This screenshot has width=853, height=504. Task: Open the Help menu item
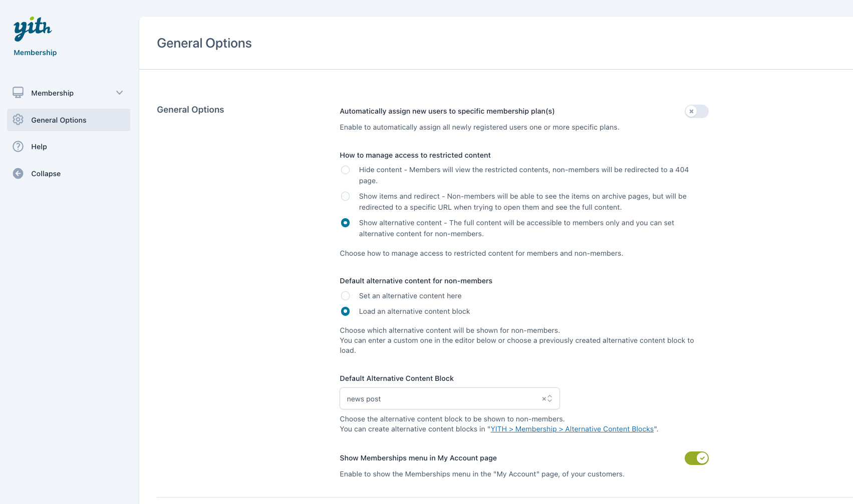[39, 147]
